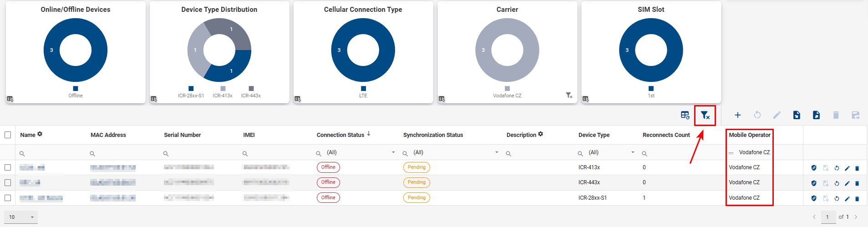Image resolution: width=868 pixels, height=227 pixels.
Task: Open the Connection Status filter dropdown
Action: 393,152
